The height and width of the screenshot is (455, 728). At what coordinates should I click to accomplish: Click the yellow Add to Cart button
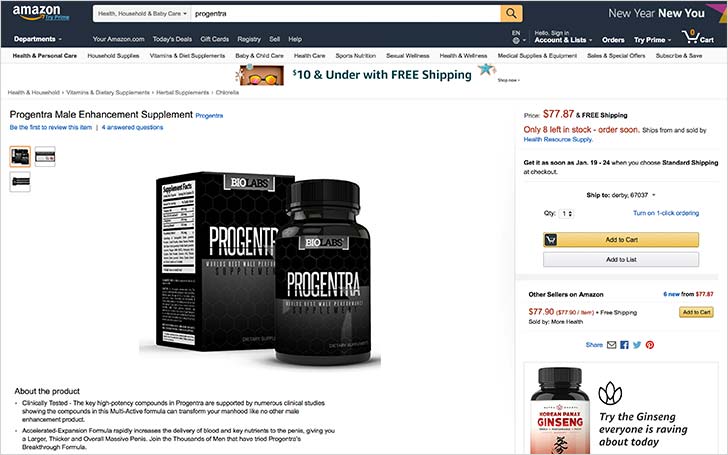coord(621,240)
